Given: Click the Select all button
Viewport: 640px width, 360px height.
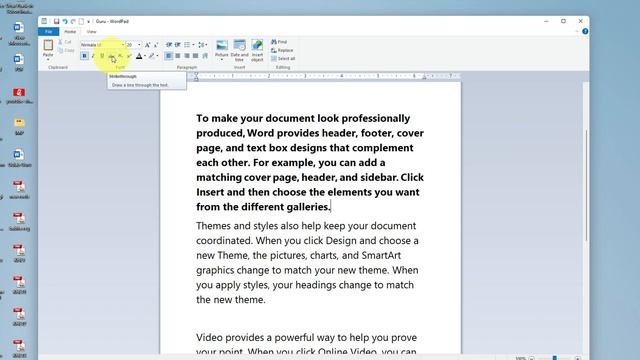Looking at the screenshot, I should (x=283, y=59).
